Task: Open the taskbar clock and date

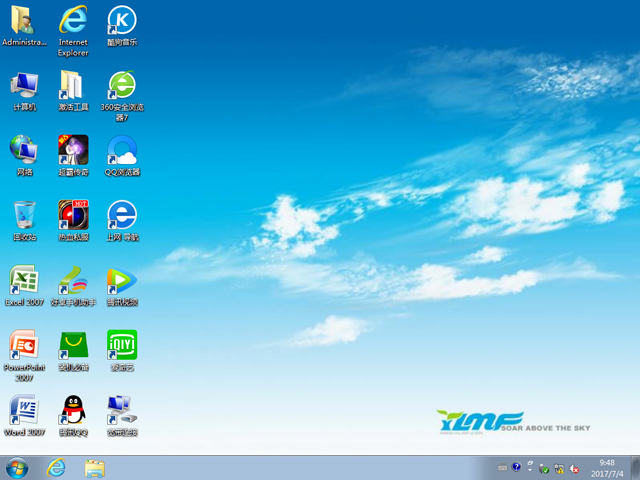Action: tap(607, 467)
